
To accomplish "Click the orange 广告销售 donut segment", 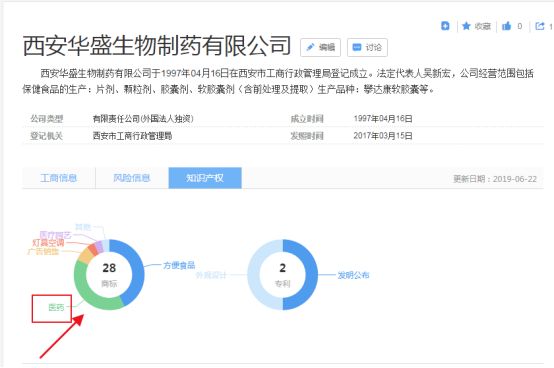I will pos(86,255).
